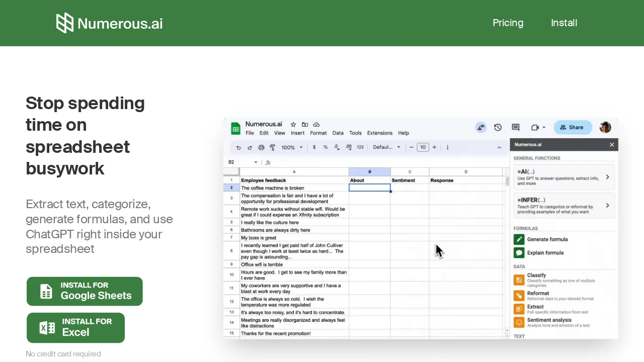Increase font size with plus button
The width and height of the screenshot is (644, 362).
coord(434,147)
